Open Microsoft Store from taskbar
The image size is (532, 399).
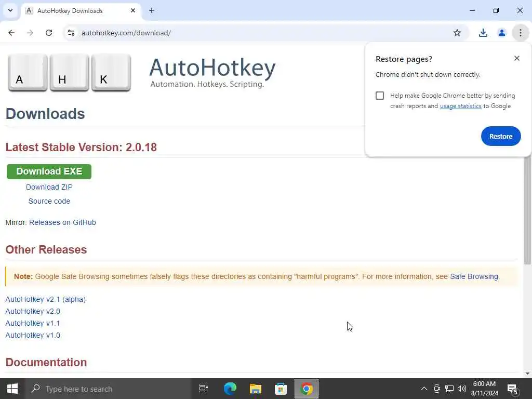pos(281,389)
